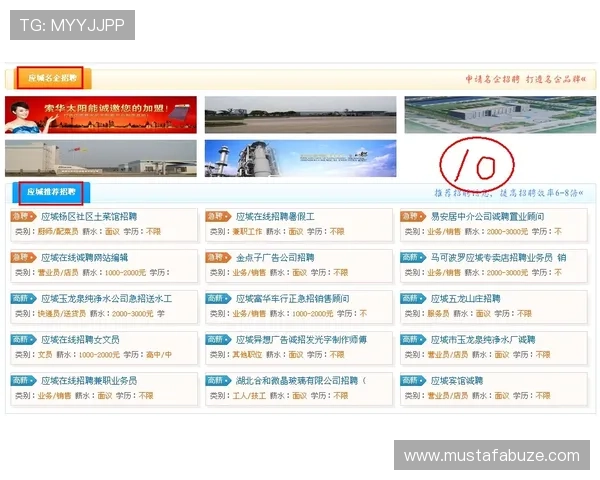Click the 高薪 tag beside 应城在线招聘兼职业务员

(23, 380)
